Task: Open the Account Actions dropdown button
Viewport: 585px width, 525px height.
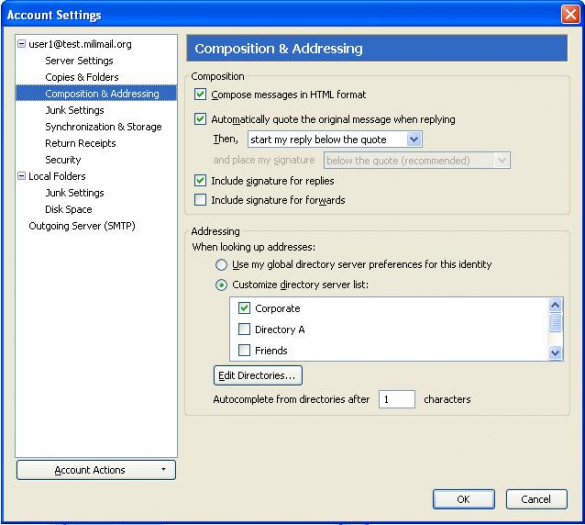Action: click(x=96, y=470)
